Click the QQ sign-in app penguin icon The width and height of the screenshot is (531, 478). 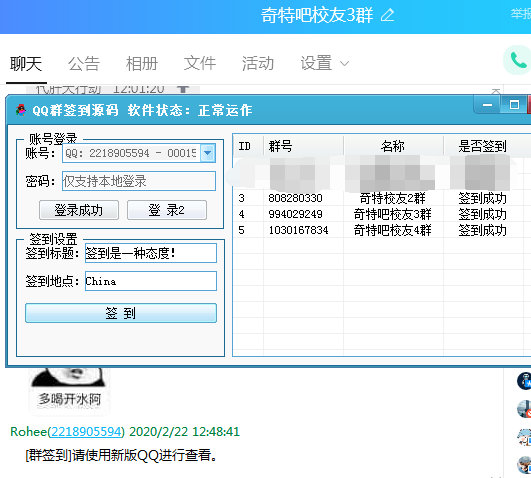coord(21,110)
